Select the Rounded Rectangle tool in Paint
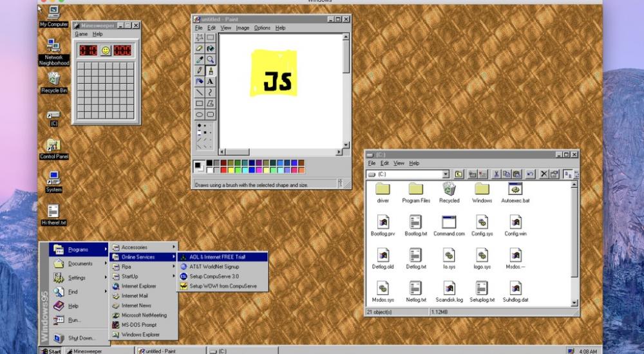The height and width of the screenshot is (354, 644). tap(211, 115)
